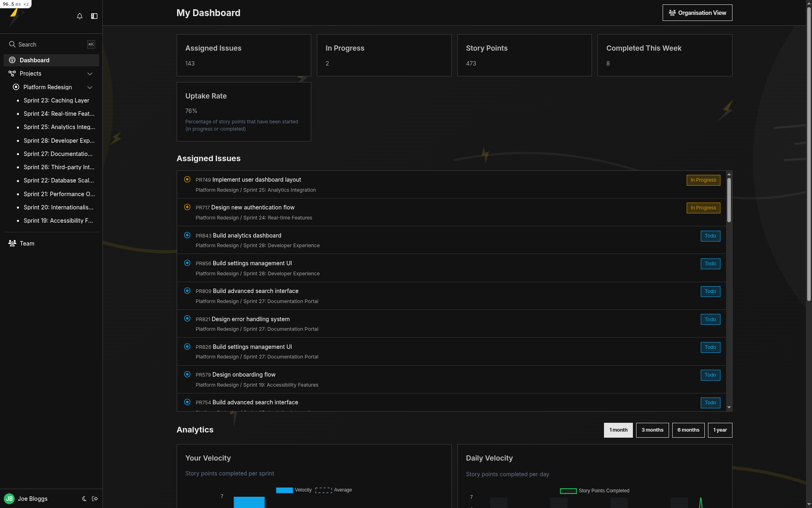
Task: Open Dashboard from the sidebar
Action: point(35,60)
